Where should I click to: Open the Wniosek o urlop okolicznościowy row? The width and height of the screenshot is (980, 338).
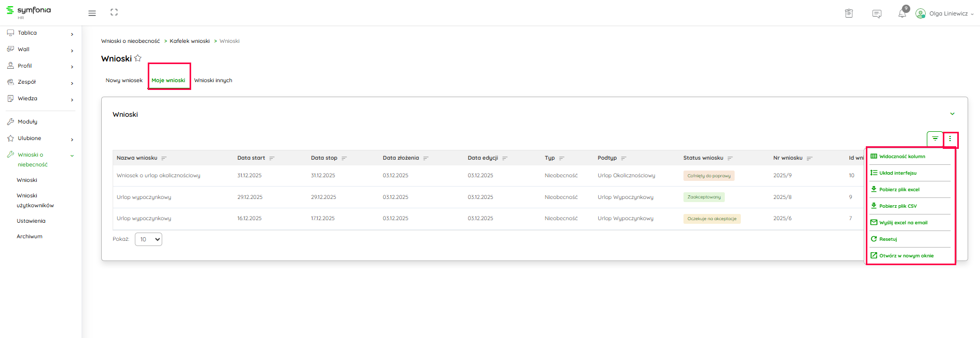click(x=159, y=176)
